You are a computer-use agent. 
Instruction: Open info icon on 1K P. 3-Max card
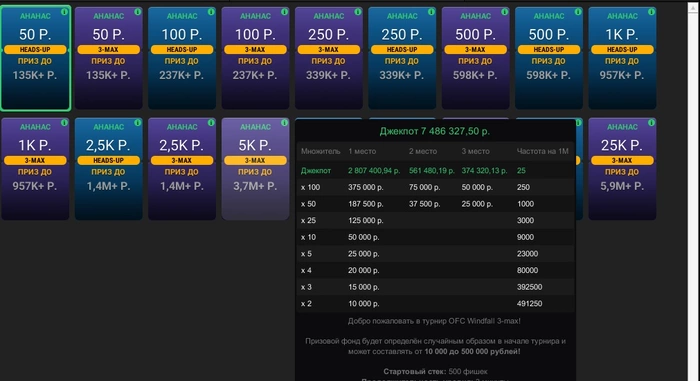click(64, 123)
